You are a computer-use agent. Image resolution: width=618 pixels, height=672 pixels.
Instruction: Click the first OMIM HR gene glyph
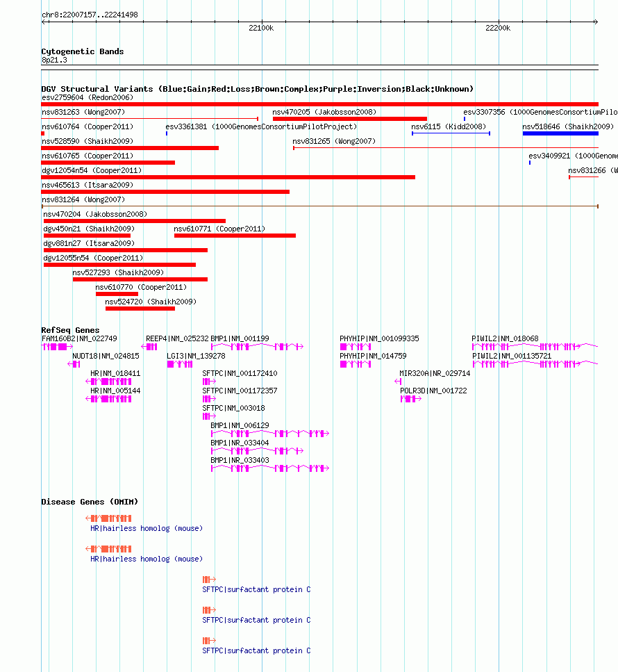108,518
